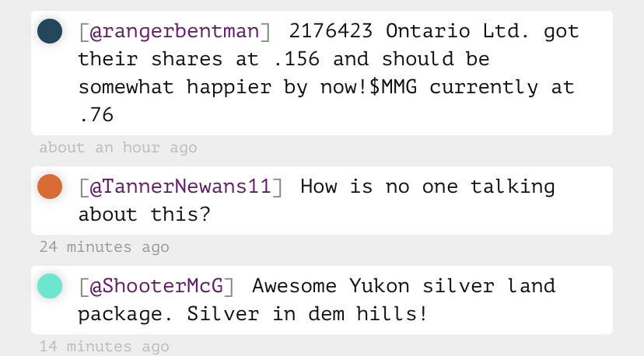Viewport: 644px width, 356px height.
Task: Click the "Awesome Yukon silver land" message line
Action: click(x=404, y=287)
